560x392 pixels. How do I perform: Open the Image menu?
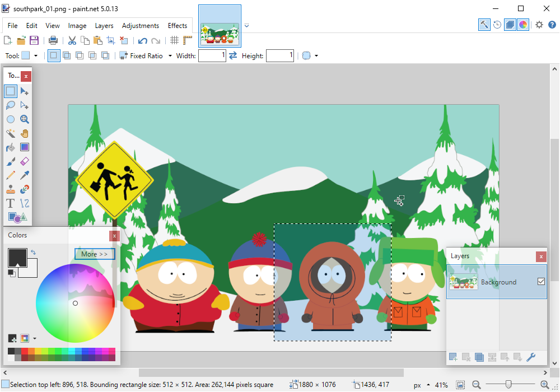pos(77,26)
